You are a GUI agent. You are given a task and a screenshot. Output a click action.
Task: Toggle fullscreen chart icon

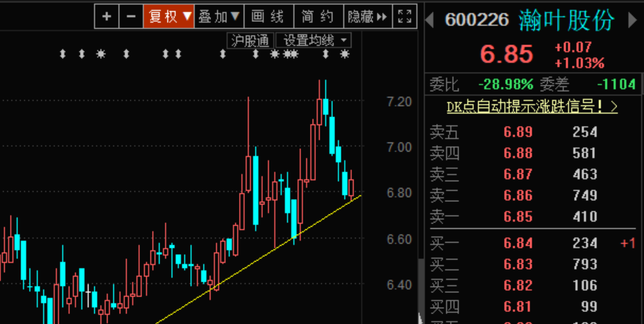[405, 16]
